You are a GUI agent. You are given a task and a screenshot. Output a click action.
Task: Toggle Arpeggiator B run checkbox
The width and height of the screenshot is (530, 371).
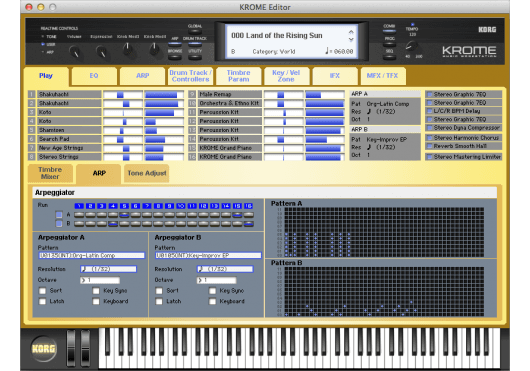coord(59,224)
